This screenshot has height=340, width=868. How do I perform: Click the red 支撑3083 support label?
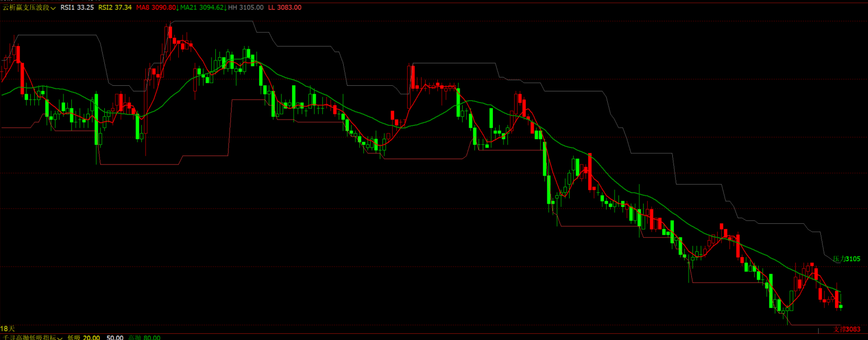pyautogui.click(x=847, y=329)
